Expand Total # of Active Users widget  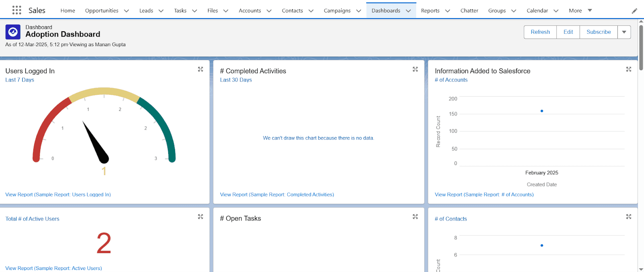[x=200, y=217]
